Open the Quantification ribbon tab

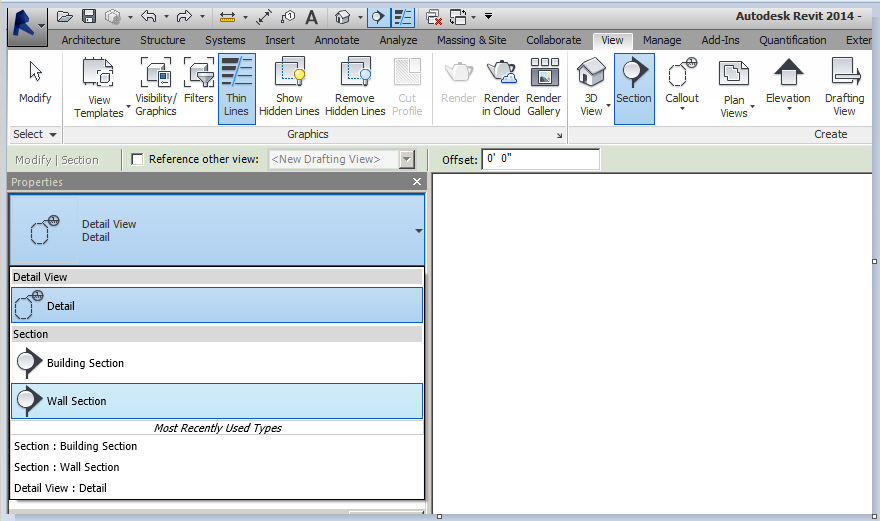792,40
